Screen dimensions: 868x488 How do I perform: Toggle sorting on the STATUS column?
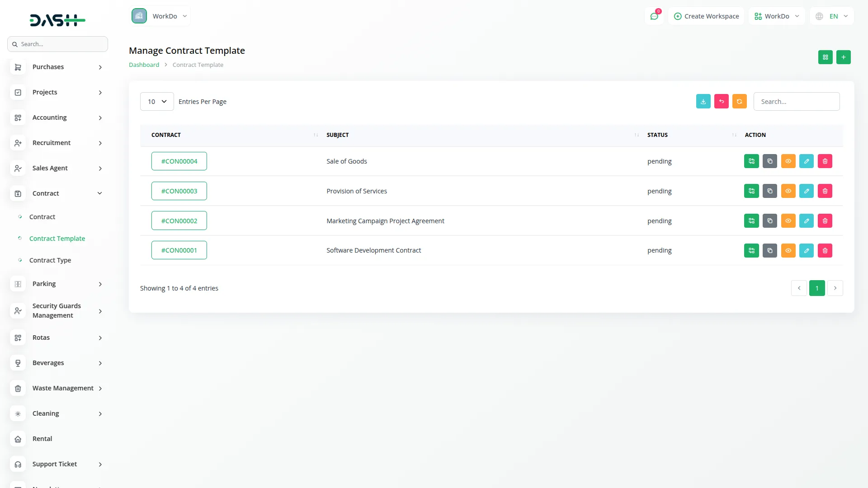click(x=658, y=135)
